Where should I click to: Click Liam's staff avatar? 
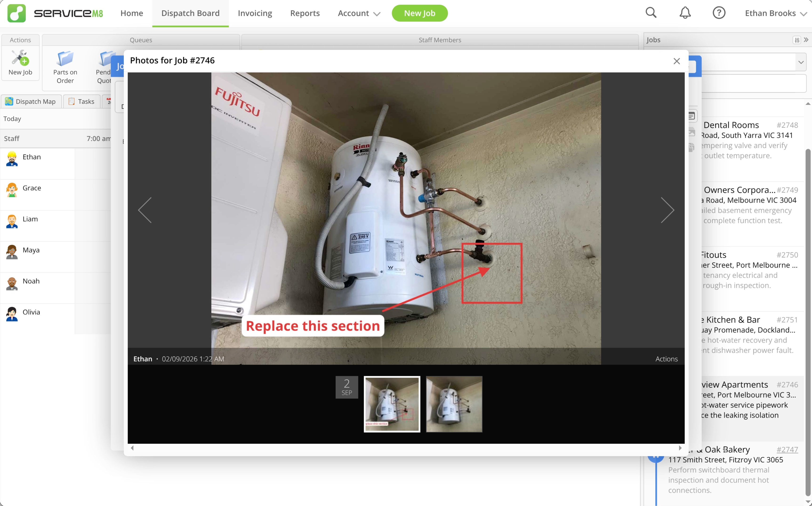(x=12, y=221)
